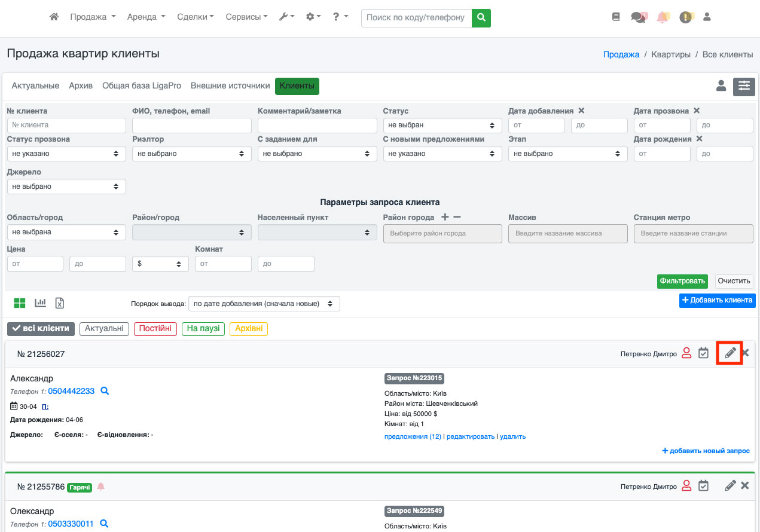Toggle the 'На паузі' client filter

coord(203,329)
